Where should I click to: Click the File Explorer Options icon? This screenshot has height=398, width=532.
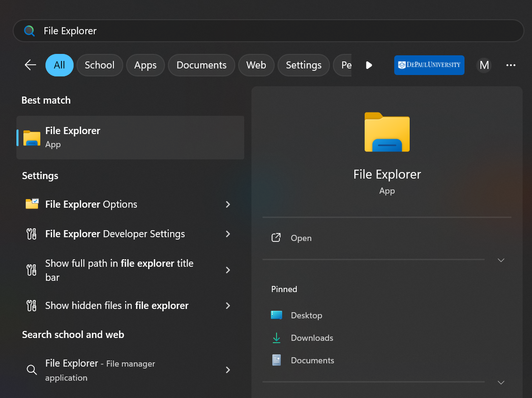[31, 203]
